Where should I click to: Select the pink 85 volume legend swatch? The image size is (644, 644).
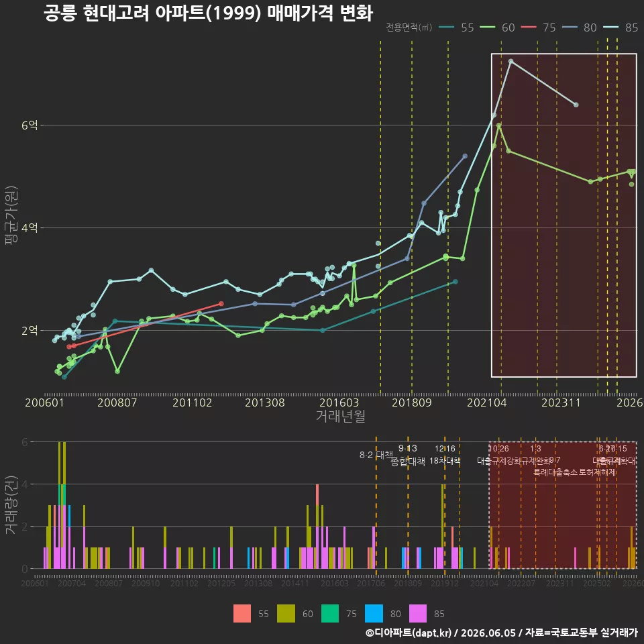pos(418,614)
